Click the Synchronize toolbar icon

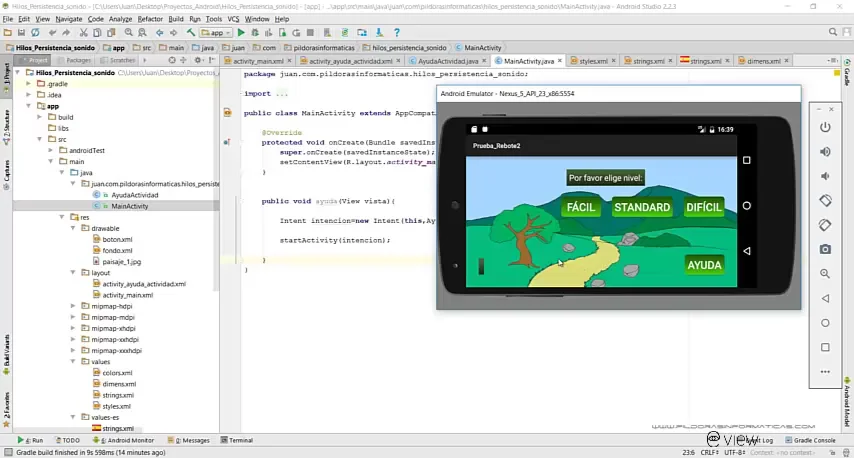click(35, 33)
